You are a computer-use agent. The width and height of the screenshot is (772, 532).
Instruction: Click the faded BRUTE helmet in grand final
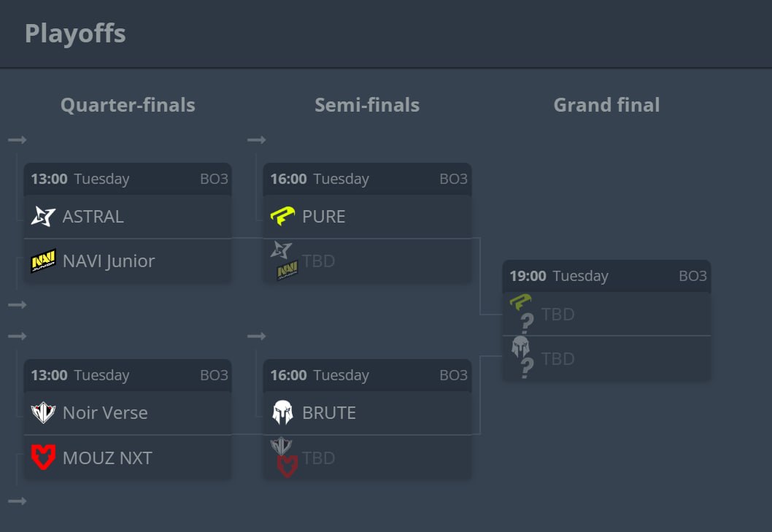coord(520,347)
